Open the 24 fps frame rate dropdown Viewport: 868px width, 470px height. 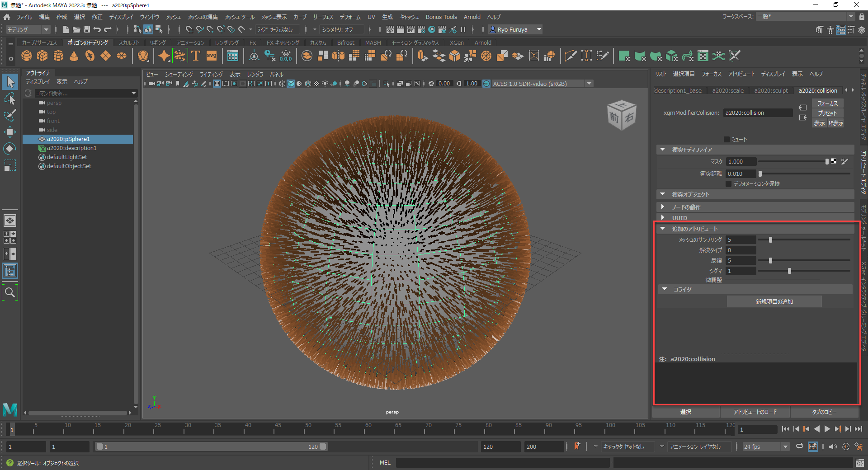tap(766, 446)
